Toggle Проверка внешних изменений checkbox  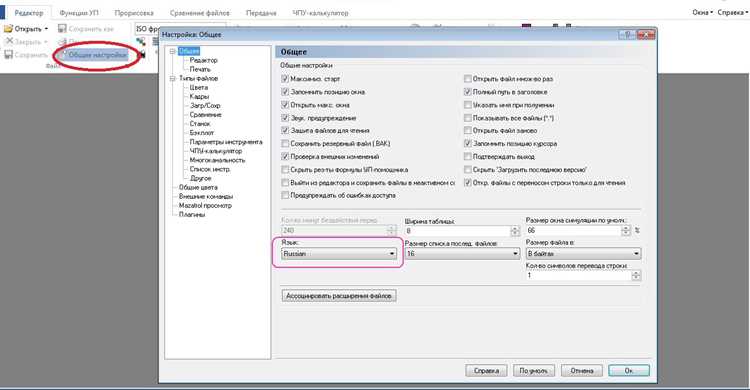click(x=285, y=156)
